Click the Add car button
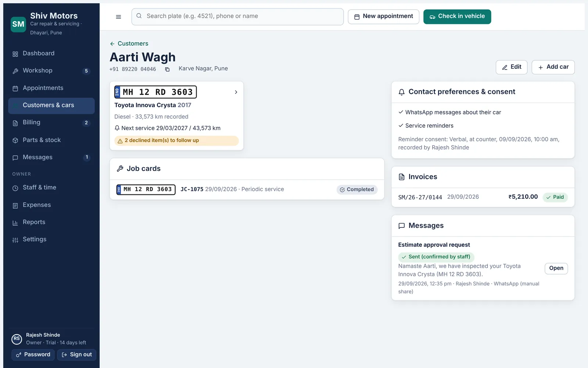 click(x=553, y=67)
